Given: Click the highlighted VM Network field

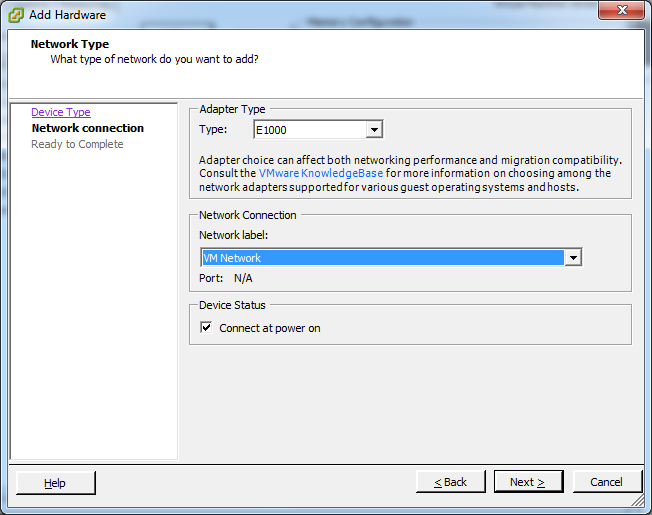Looking at the screenshot, I should point(383,258).
